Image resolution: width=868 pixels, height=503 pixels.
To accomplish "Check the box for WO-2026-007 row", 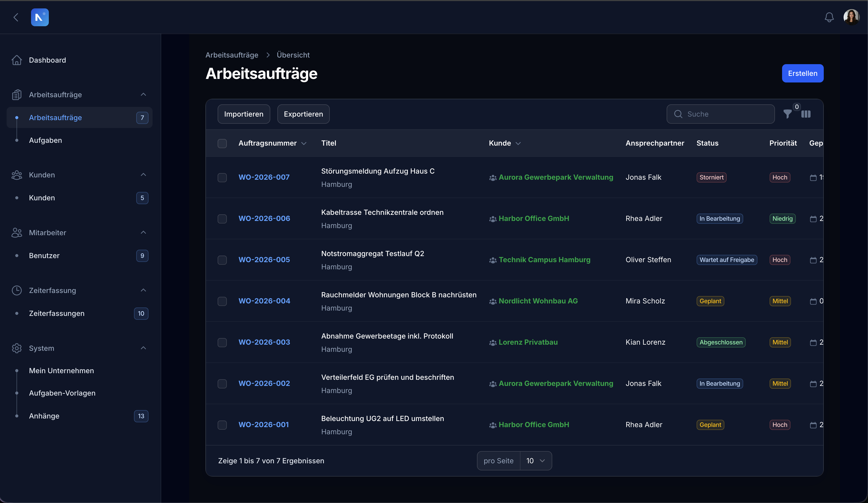I will pyautogui.click(x=222, y=177).
